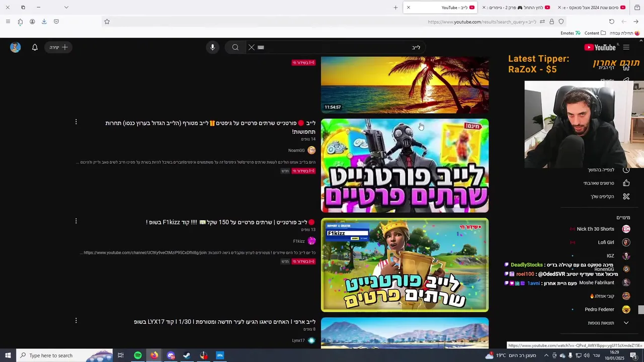Viewport: 644px width, 362px height.
Task: Open NoamGG Fortnite live stream thumbnail
Action: pos(405,165)
